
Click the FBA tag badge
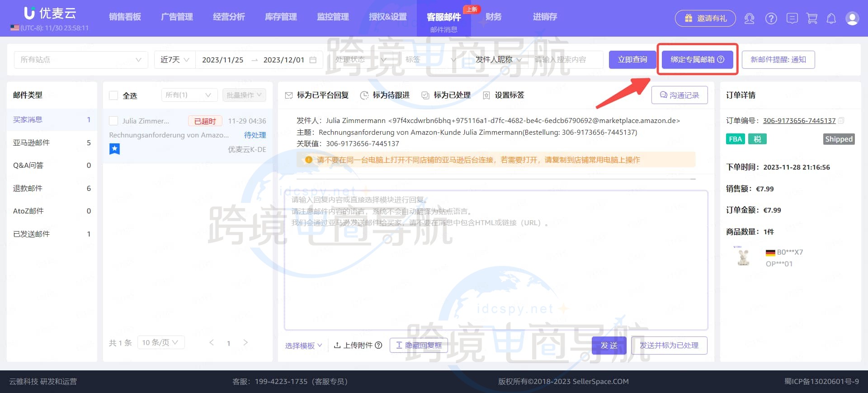click(736, 139)
